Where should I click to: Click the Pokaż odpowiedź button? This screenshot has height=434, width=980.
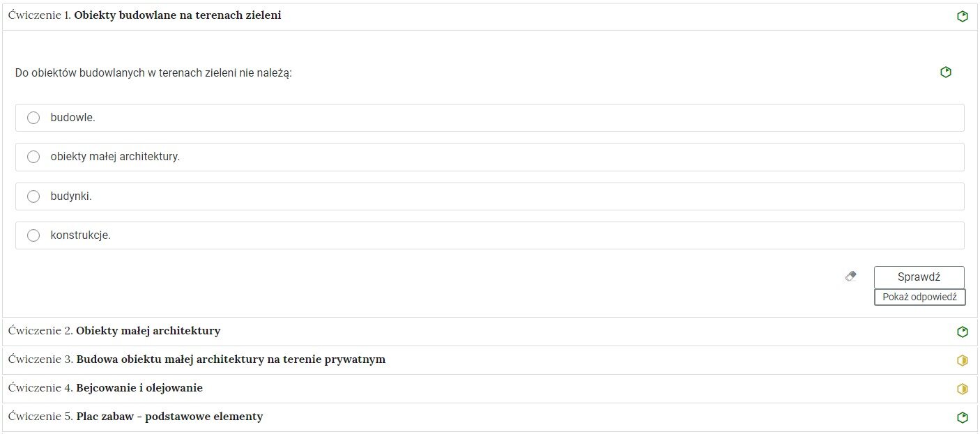point(919,297)
